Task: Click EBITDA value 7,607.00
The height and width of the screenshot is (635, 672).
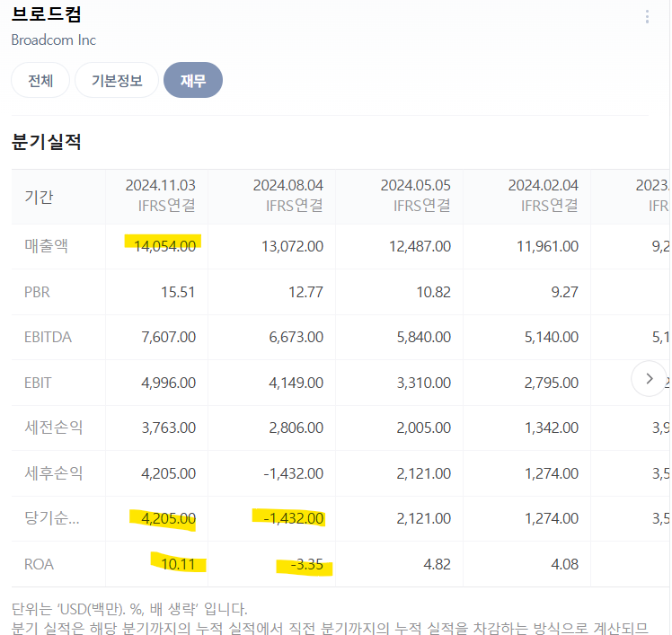Action: (168, 337)
